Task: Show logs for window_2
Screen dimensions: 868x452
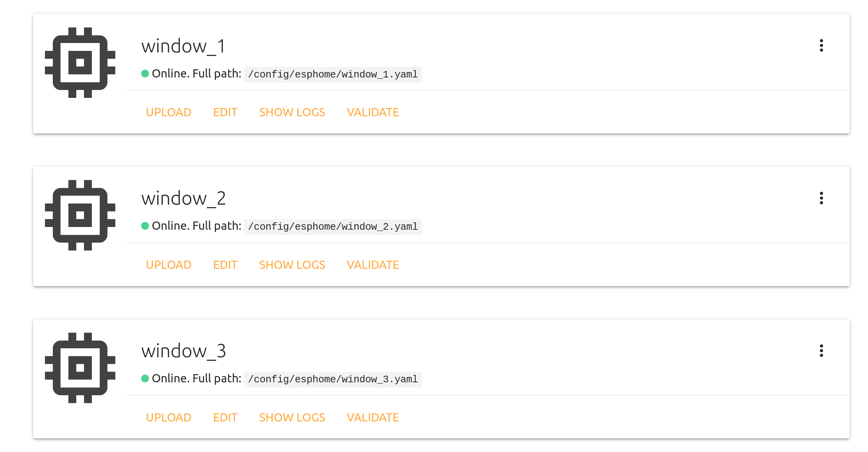Action: [x=292, y=265]
